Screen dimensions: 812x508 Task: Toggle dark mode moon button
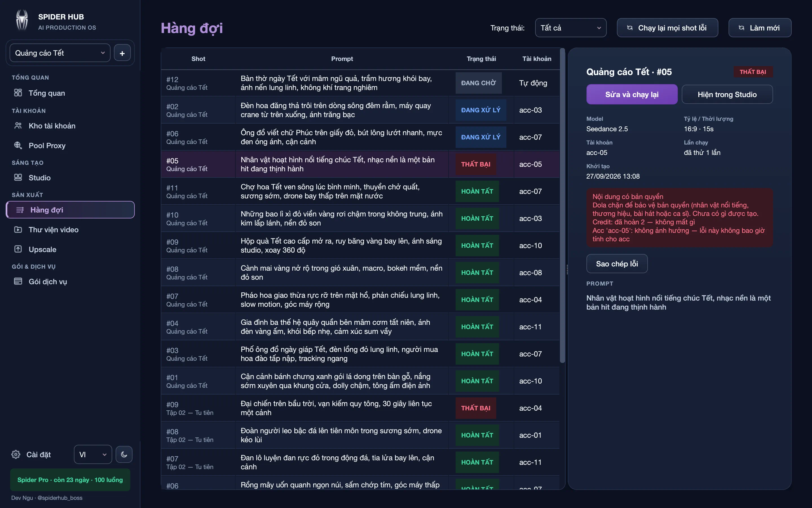pyautogui.click(x=124, y=454)
